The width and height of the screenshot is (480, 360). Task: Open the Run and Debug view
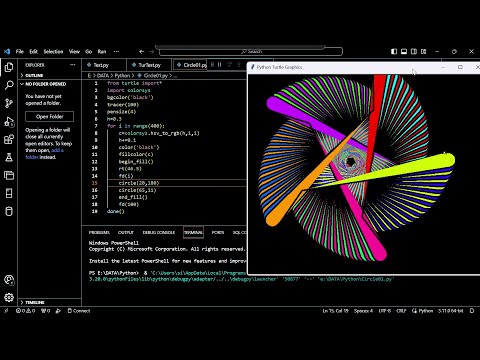tap(9, 122)
